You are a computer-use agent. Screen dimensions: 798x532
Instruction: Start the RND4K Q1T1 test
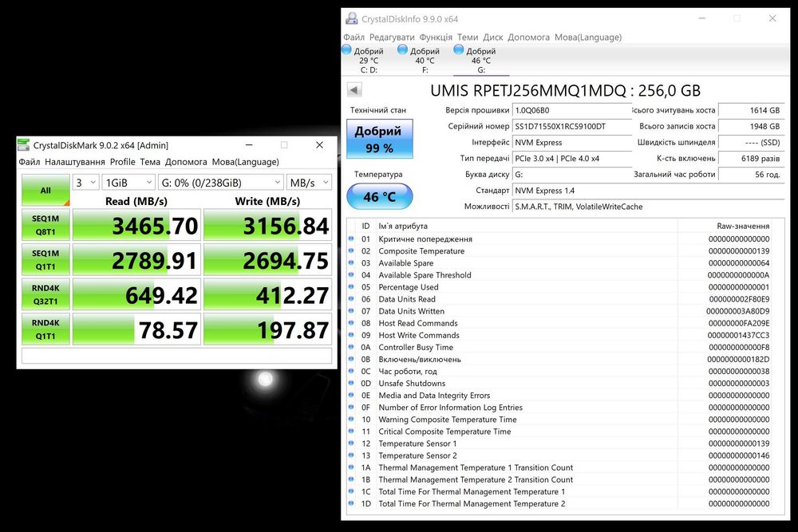(45, 329)
